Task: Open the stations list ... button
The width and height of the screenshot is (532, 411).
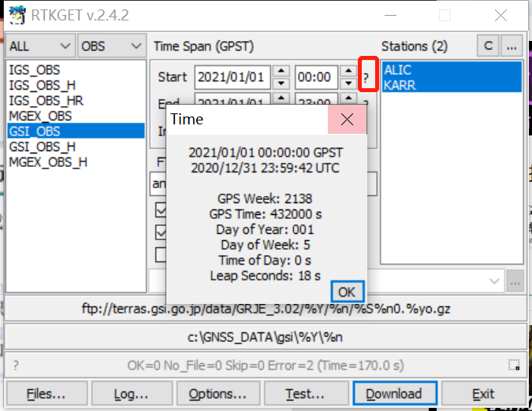Action: click(512, 46)
